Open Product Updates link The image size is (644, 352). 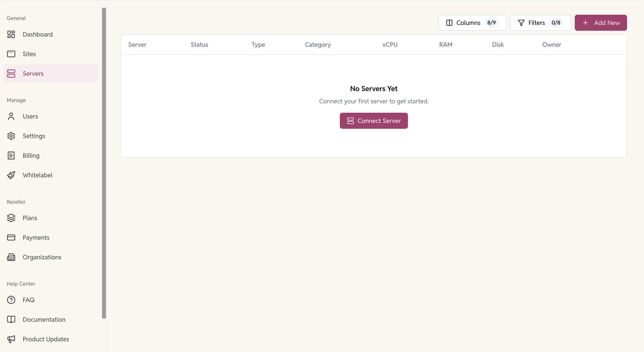coord(51,339)
